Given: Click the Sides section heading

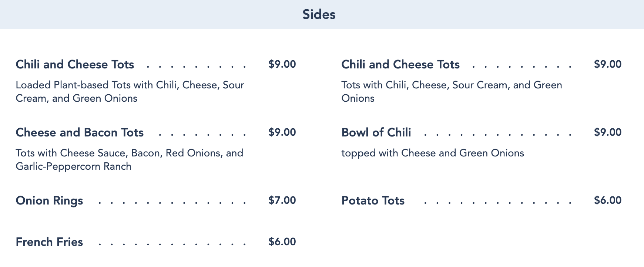Looking at the screenshot, I should pyautogui.click(x=319, y=14).
